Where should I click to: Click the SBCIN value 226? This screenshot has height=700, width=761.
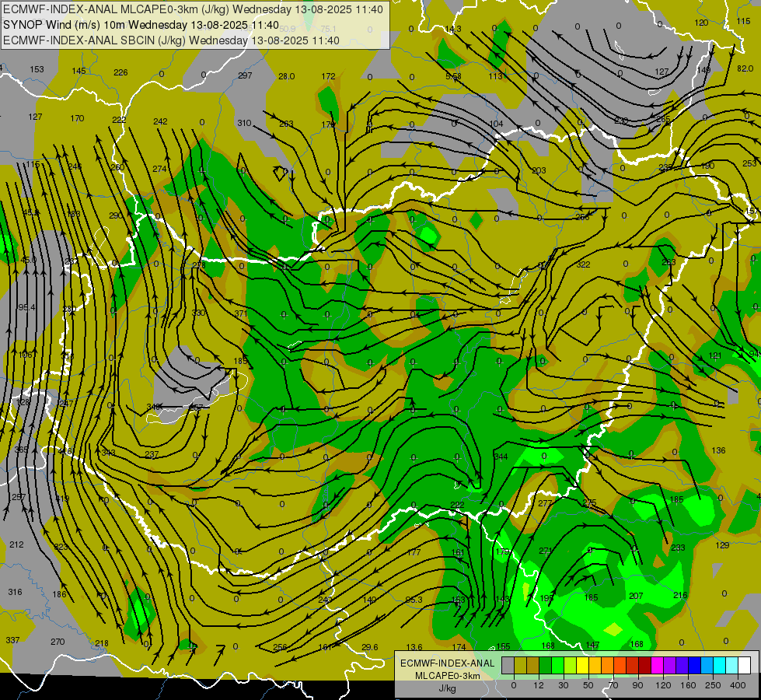click(x=120, y=72)
